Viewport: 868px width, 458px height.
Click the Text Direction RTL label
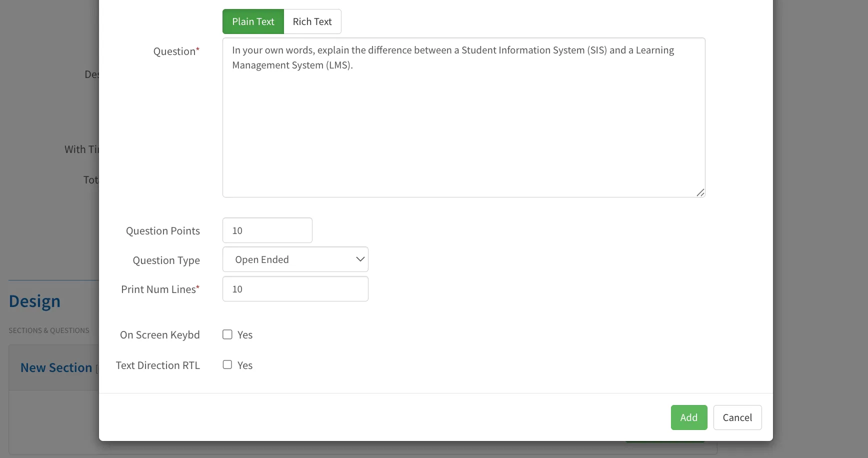click(x=158, y=365)
